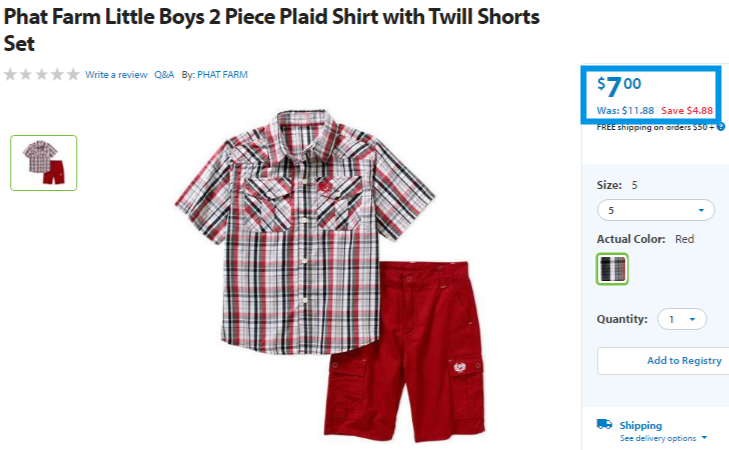Open the Size dropdown showing 5
The height and width of the screenshot is (450, 729).
coord(656,210)
